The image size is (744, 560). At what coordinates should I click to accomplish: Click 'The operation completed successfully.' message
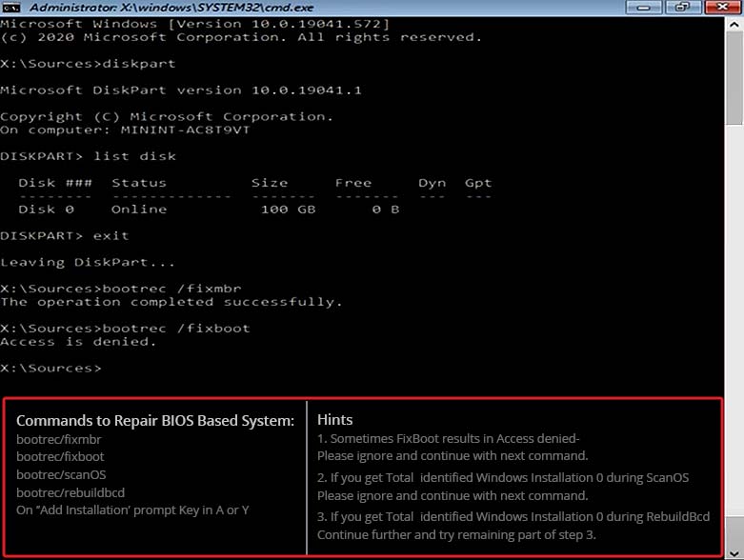pos(171,302)
